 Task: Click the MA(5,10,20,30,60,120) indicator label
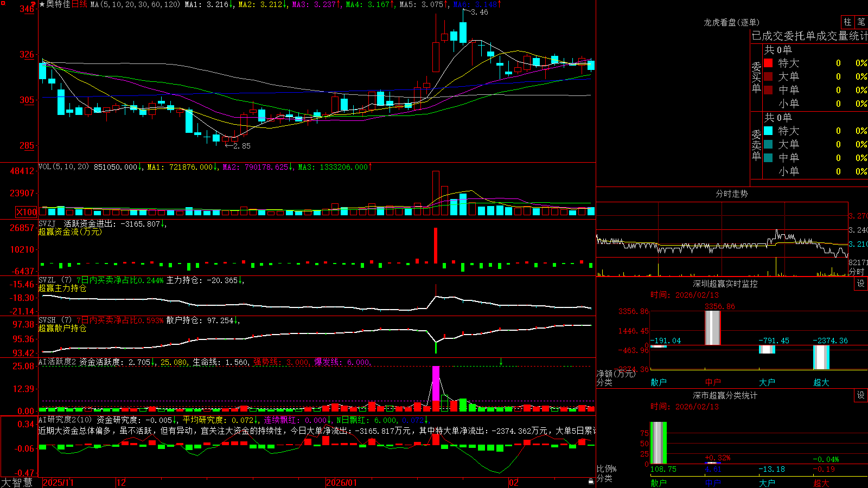(135, 4)
